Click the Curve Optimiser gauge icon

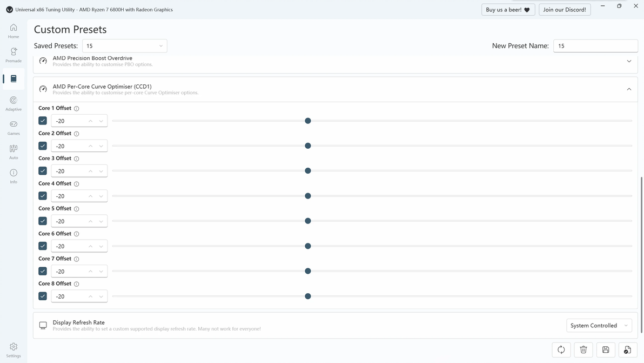(43, 89)
